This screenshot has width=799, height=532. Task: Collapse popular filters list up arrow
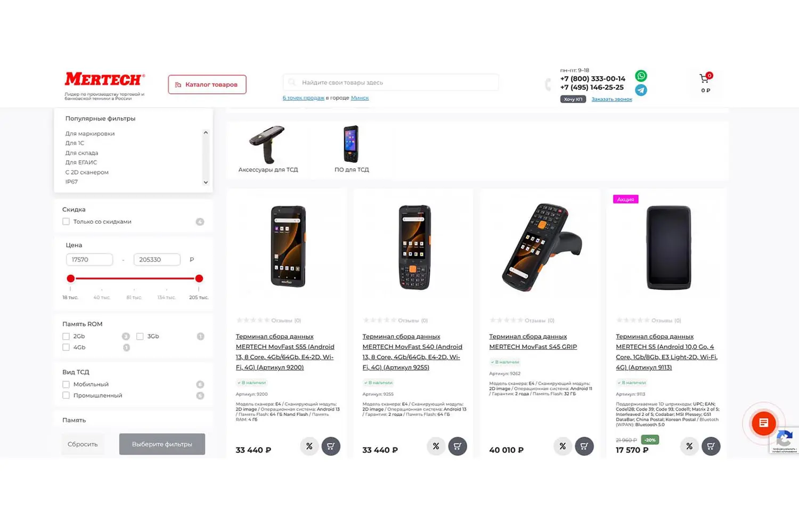pyautogui.click(x=206, y=133)
